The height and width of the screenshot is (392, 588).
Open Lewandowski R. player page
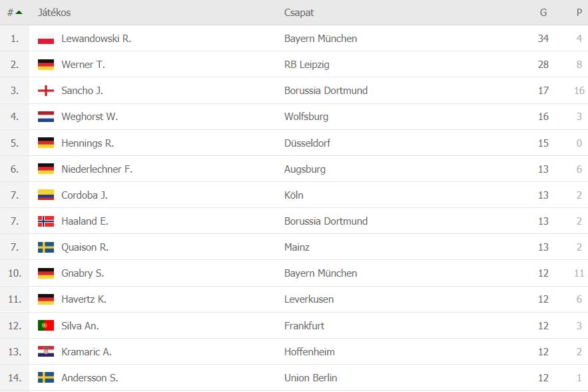[x=97, y=39]
